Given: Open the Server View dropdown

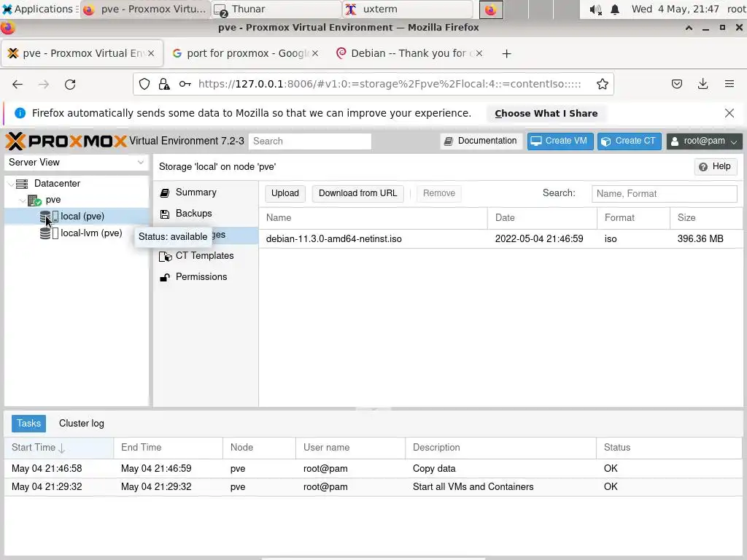Looking at the screenshot, I should tap(76, 163).
